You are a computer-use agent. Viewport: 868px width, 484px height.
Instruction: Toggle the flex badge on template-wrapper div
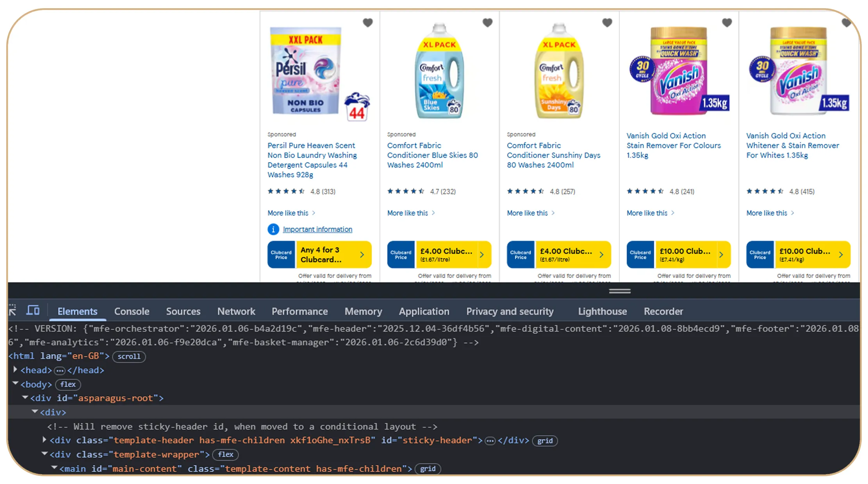click(225, 454)
